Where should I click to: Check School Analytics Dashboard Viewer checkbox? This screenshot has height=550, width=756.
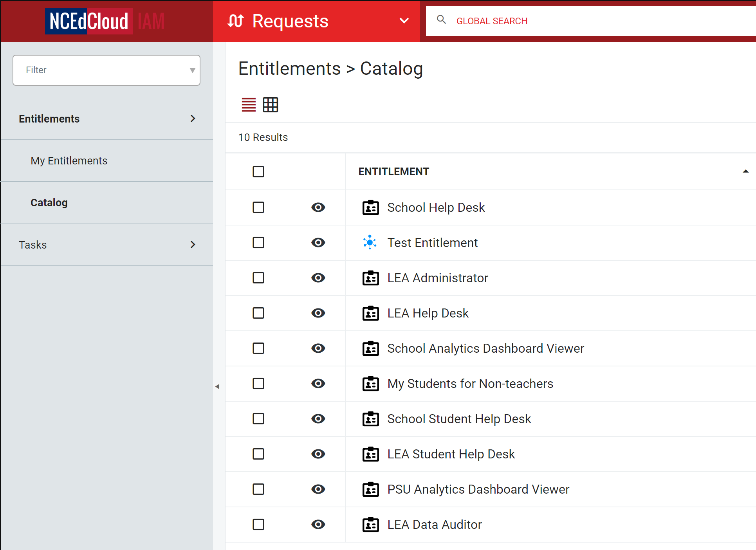coord(258,348)
